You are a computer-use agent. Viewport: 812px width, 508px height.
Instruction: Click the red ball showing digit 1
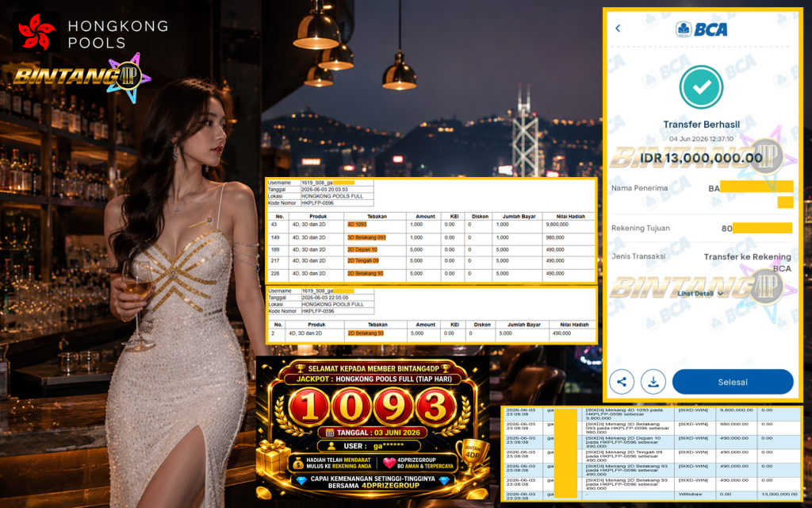(x=308, y=407)
